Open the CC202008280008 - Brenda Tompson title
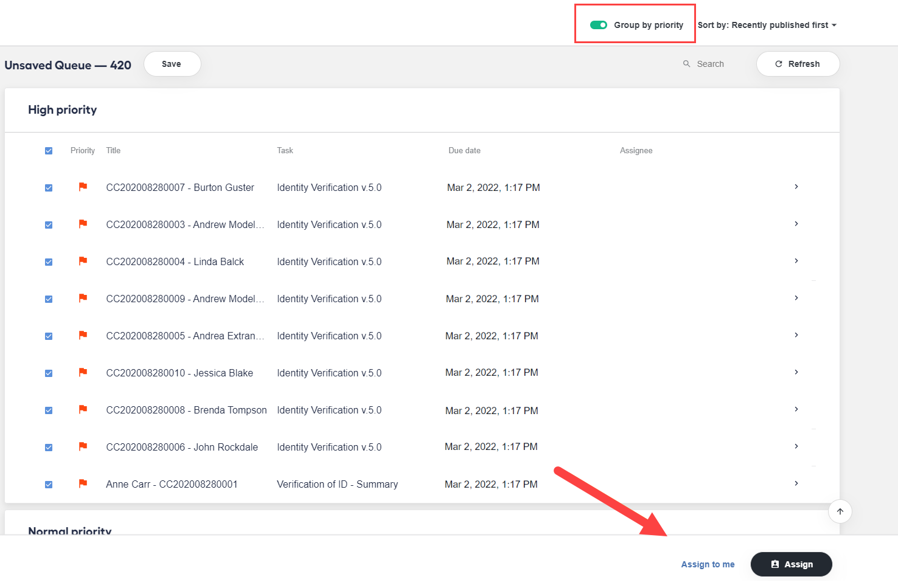898x588 pixels. [x=186, y=410]
